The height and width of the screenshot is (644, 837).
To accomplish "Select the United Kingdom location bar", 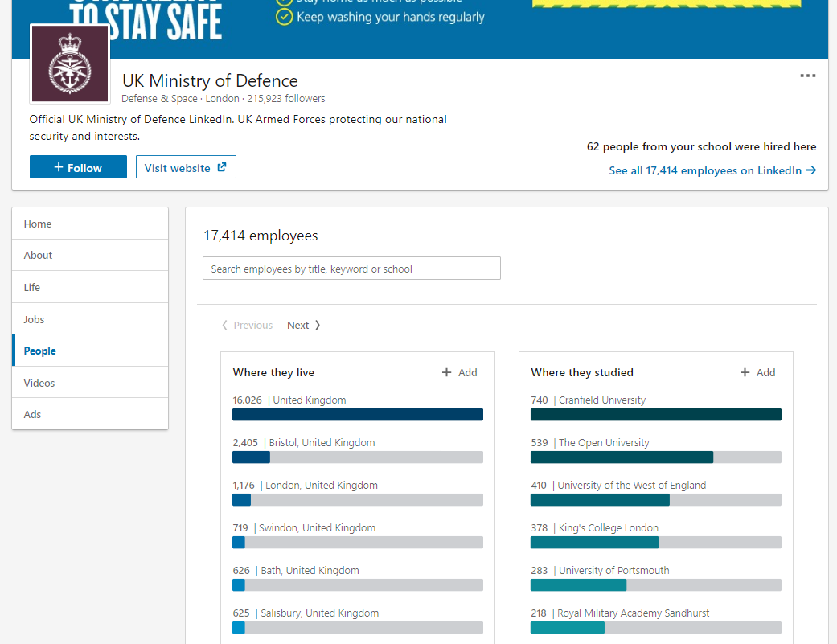I will 358,415.
